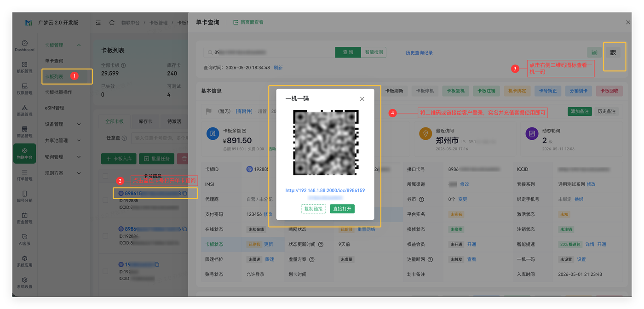Open 商品管理 in the left sidebar
Viewport: 644px width, 309px height.
(24, 132)
